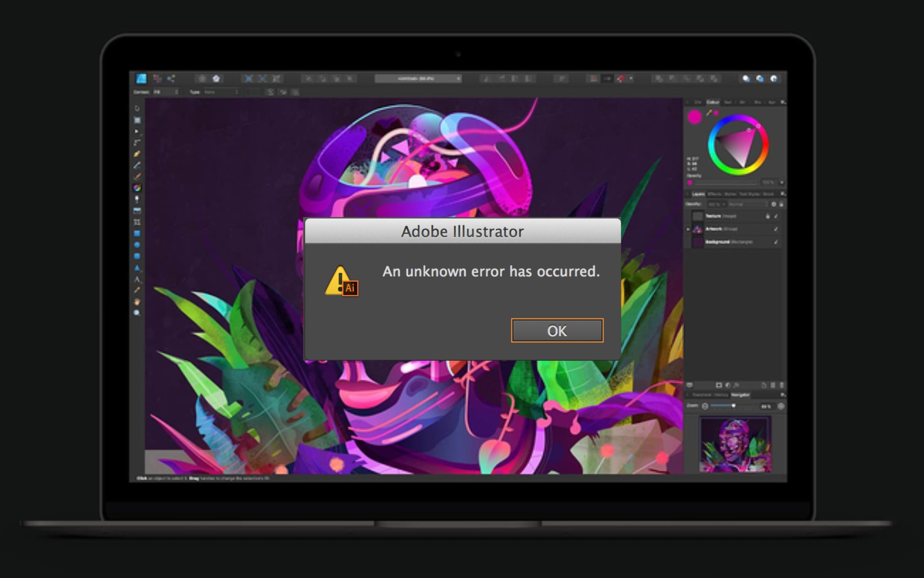This screenshot has height=578, width=924.
Task: Switch to the Navigator tab
Action: pyautogui.click(x=741, y=395)
